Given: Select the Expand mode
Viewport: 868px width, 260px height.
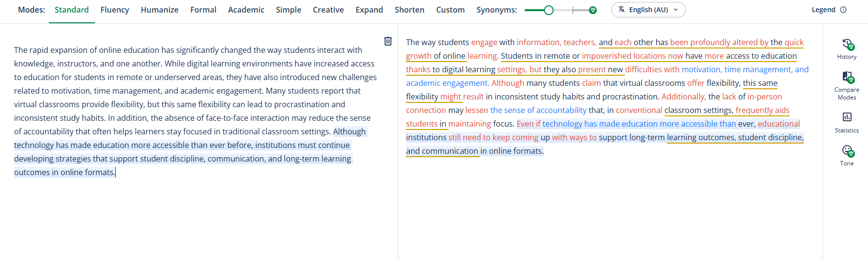Looking at the screenshot, I should pos(369,10).
